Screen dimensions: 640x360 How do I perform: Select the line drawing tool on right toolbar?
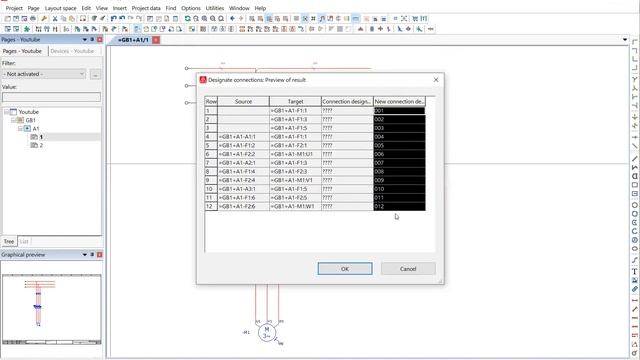coord(635,159)
